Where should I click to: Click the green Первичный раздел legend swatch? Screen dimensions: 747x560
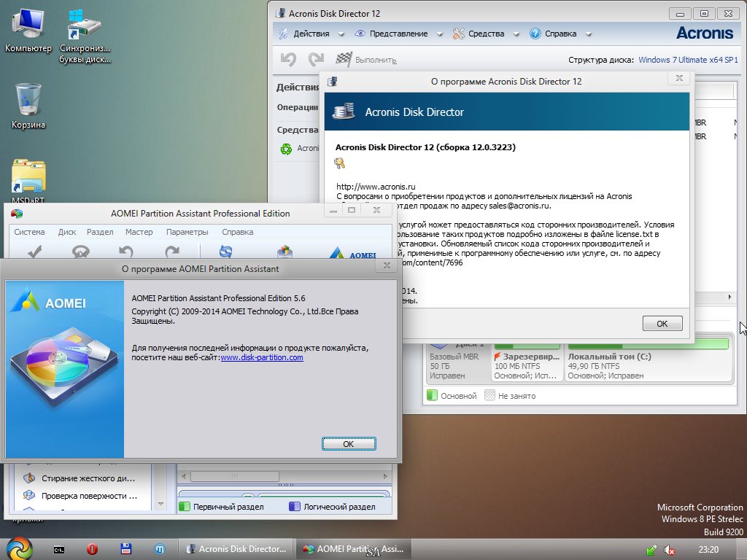tap(185, 506)
